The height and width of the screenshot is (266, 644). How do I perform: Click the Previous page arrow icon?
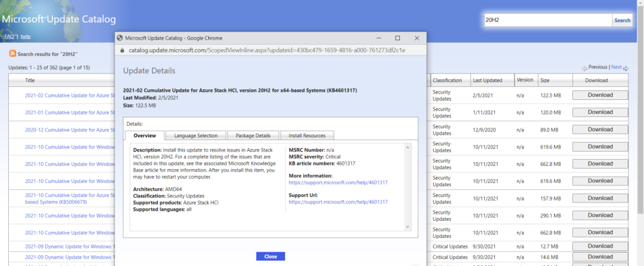point(584,68)
